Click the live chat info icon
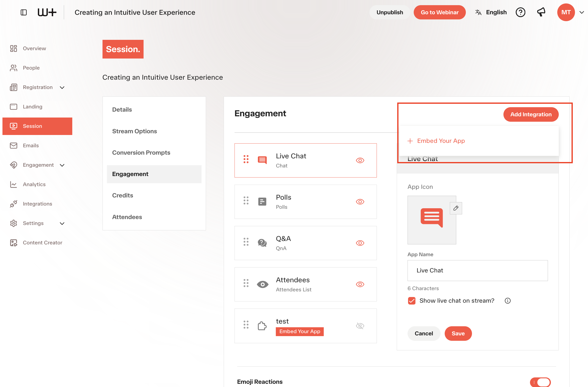 [x=507, y=300]
